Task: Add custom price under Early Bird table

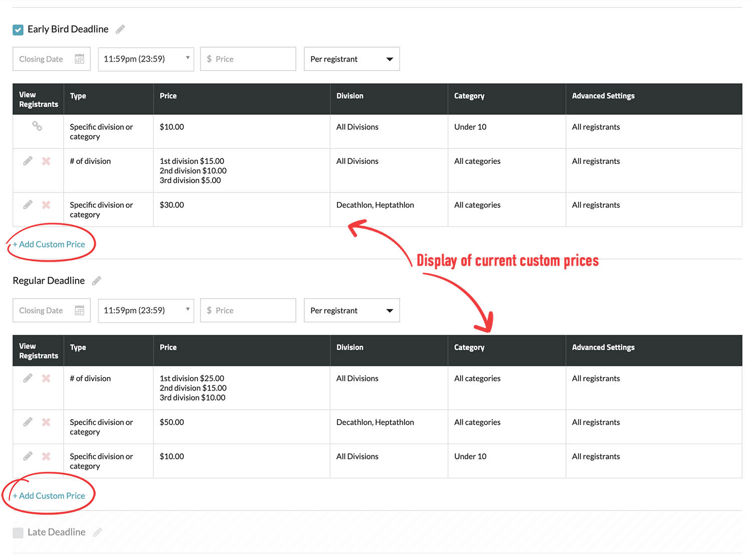Action: click(49, 245)
